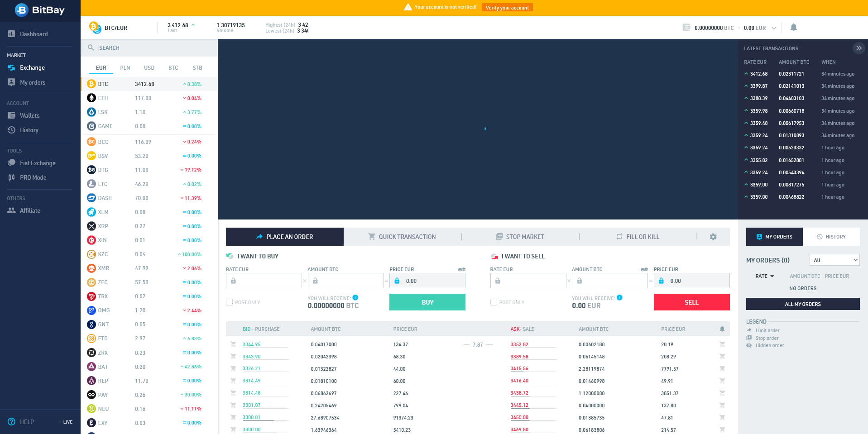868x434 pixels.
Task: Open the All orders filter dropdown
Action: (x=834, y=260)
